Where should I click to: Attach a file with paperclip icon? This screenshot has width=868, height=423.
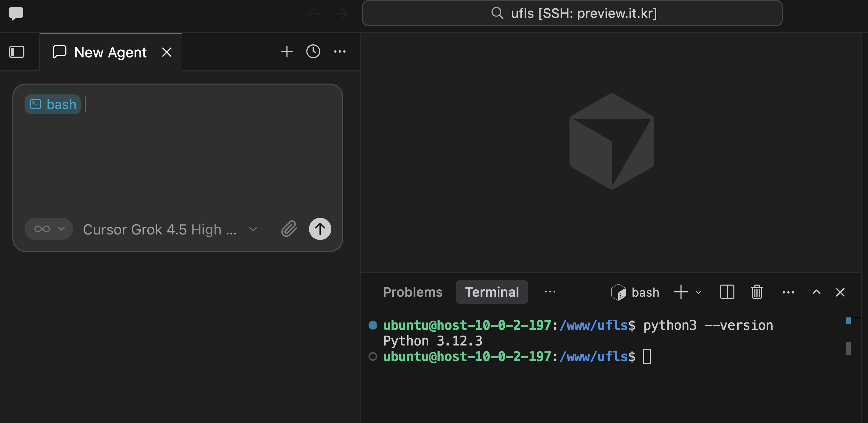click(289, 229)
